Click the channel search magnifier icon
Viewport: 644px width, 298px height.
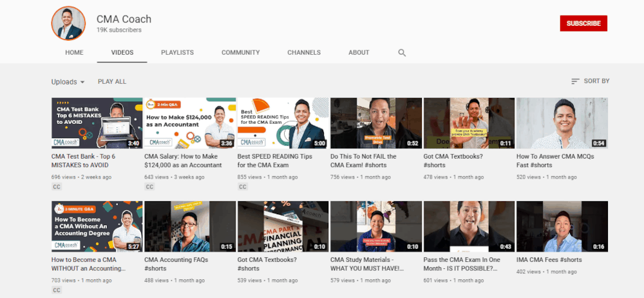[x=402, y=53]
